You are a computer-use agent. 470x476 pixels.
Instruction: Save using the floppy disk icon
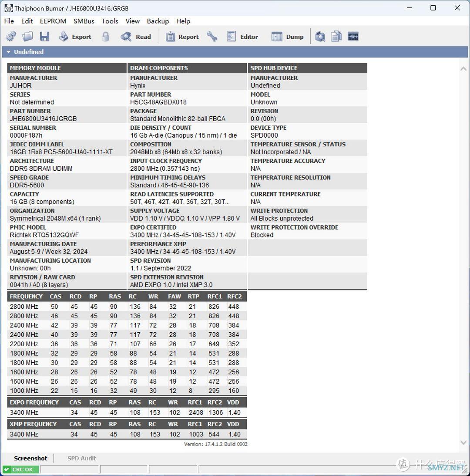(44, 37)
